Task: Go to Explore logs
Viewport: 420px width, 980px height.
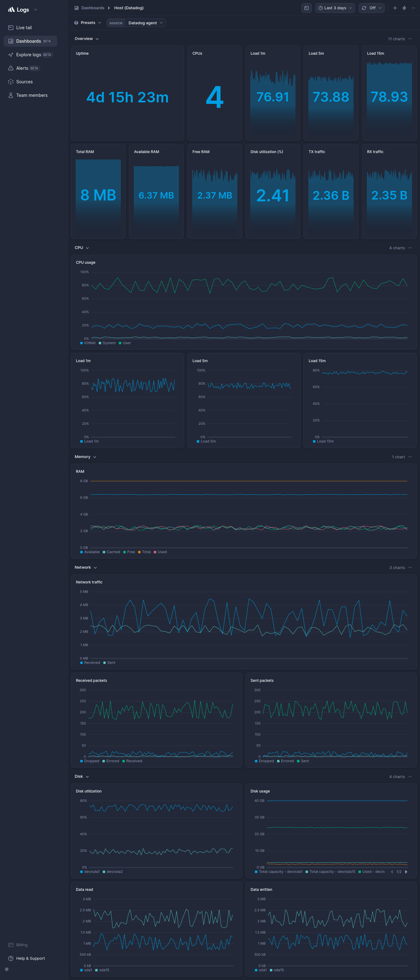Action: (31, 55)
